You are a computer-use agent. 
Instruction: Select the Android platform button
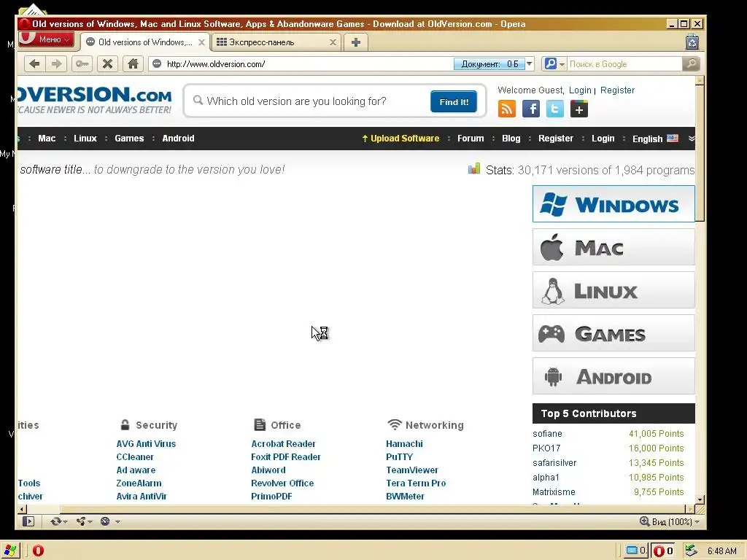tap(614, 376)
